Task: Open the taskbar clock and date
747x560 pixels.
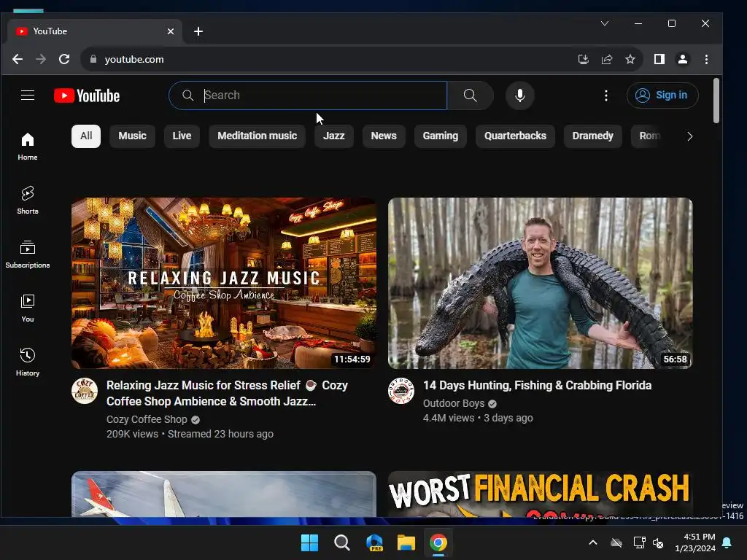Action: [695, 542]
